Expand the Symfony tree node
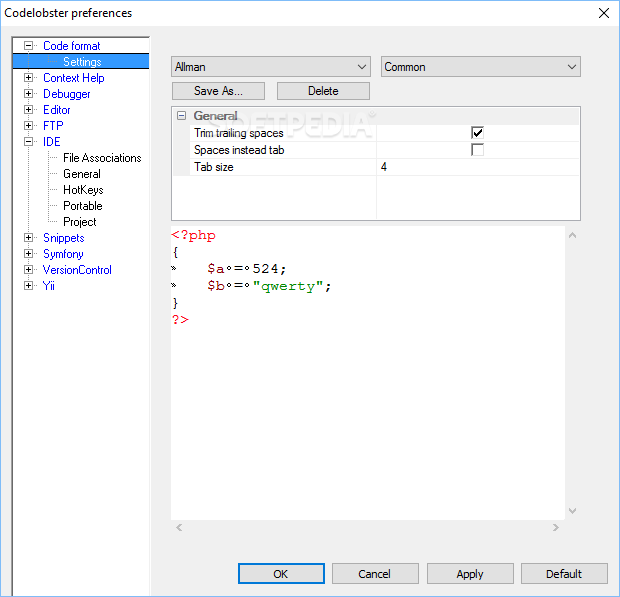 coord(28,253)
